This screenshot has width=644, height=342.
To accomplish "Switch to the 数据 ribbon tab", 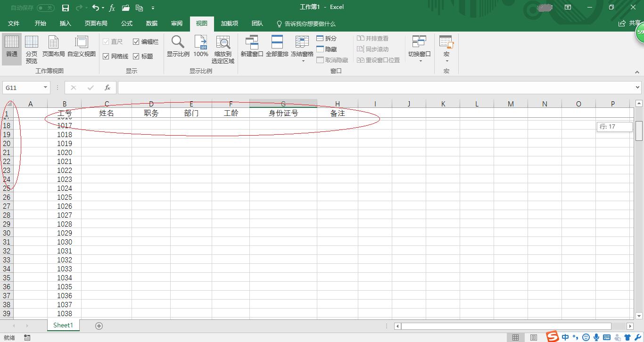I will coord(151,24).
